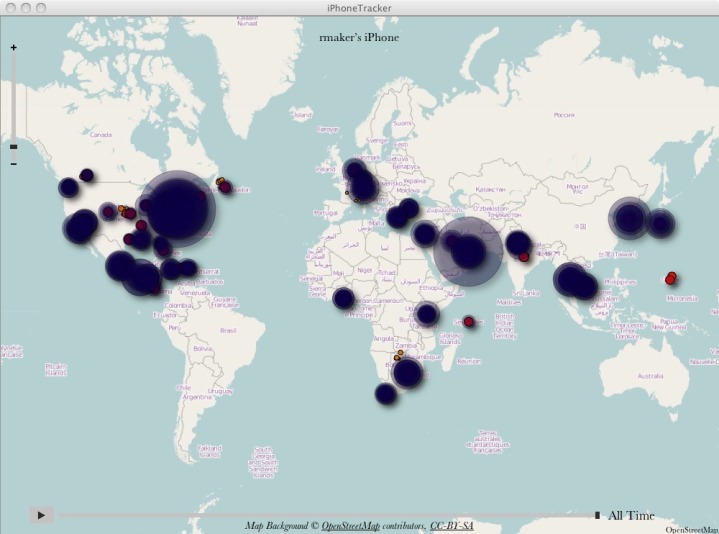Click the Philippines map label
Screen dimensions: 719x534
[x=620, y=282]
